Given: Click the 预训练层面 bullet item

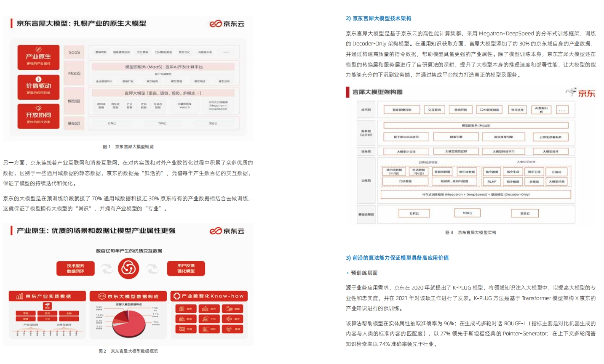Looking at the screenshot, I should point(362,273).
